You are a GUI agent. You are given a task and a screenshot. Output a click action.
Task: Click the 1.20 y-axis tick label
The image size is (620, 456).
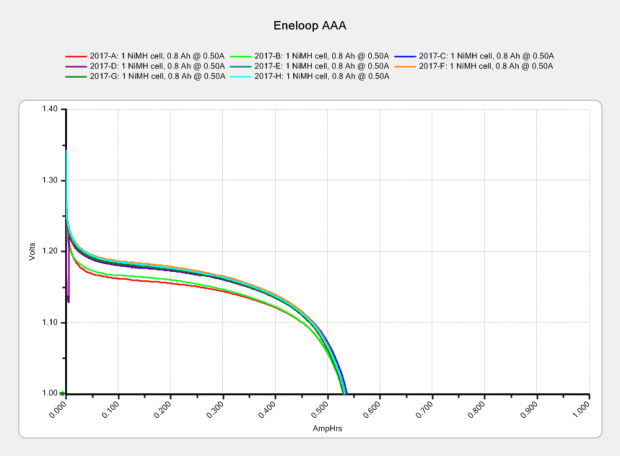pyautogui.click(x=50, y=251)
